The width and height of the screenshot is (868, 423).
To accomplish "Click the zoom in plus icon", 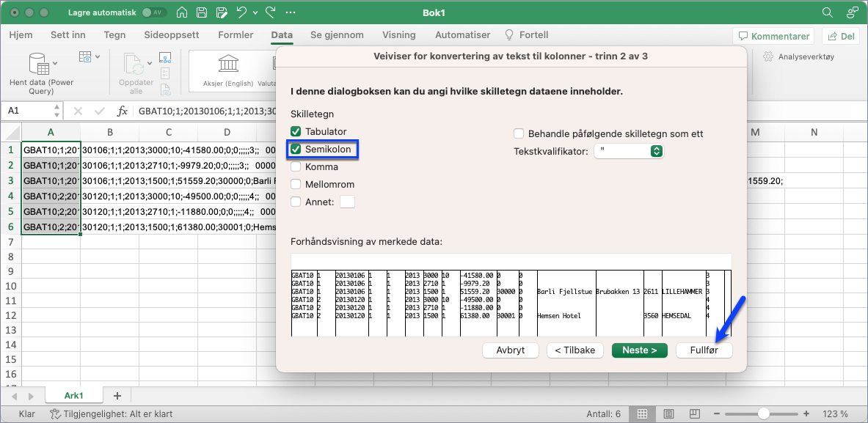I will pyautogui.click(x=806, y=413).
